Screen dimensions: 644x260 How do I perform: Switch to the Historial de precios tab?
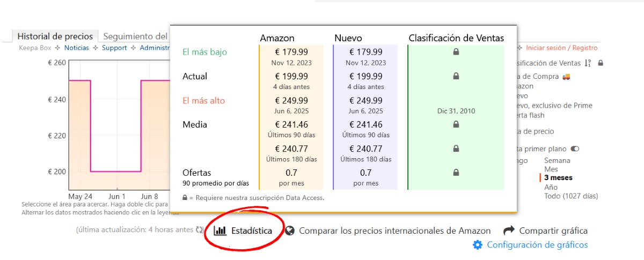[x=55, y=36]
